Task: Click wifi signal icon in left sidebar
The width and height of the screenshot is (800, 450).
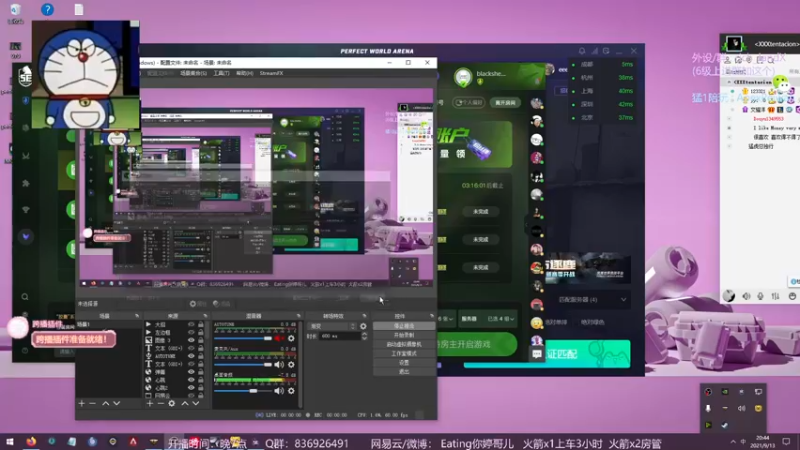Action: tap(26, 210)
